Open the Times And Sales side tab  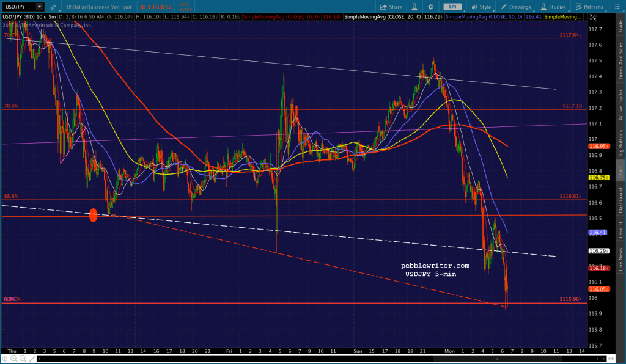click(621, 61)
